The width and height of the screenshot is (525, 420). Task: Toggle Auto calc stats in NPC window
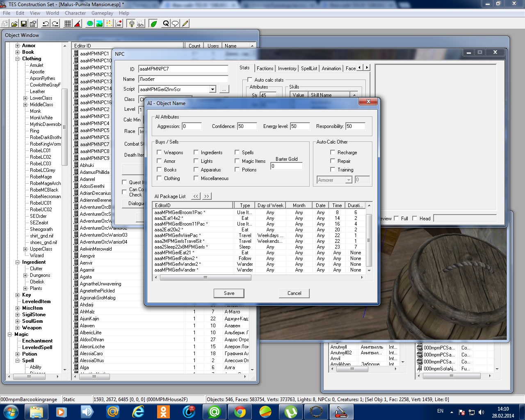250,80
